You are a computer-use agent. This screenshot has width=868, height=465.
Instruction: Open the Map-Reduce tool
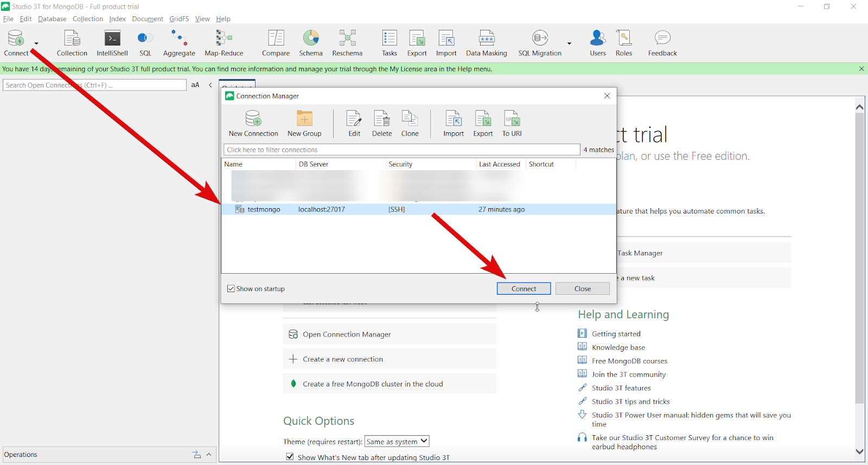tap(224, 43)
